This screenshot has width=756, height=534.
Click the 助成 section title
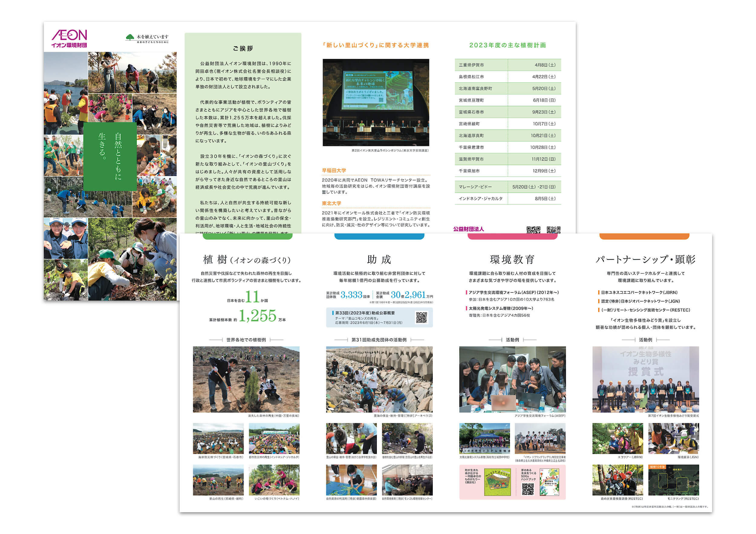379,259
